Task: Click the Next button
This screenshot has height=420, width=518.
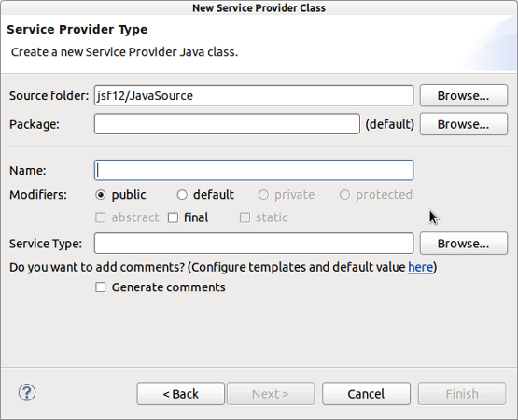Action: pos(271,394)
